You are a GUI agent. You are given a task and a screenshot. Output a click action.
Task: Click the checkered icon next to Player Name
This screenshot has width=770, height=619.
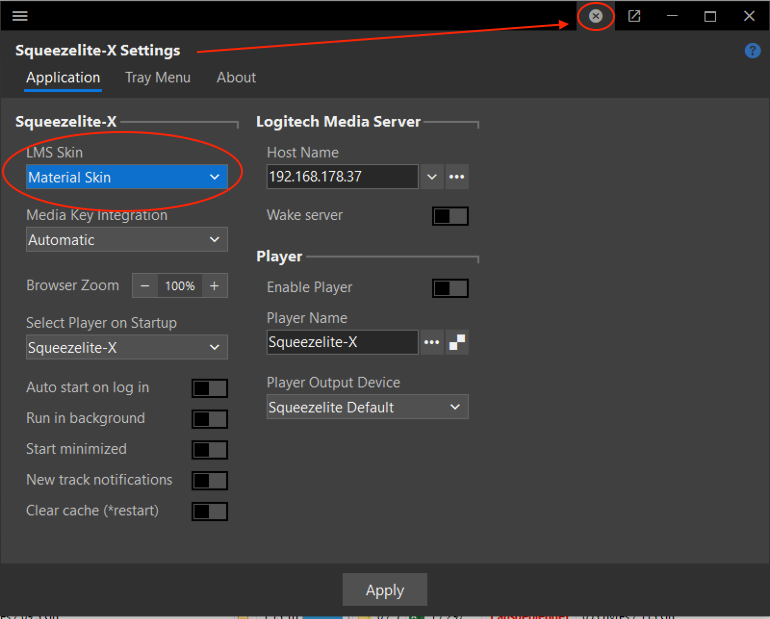point(457,342)
